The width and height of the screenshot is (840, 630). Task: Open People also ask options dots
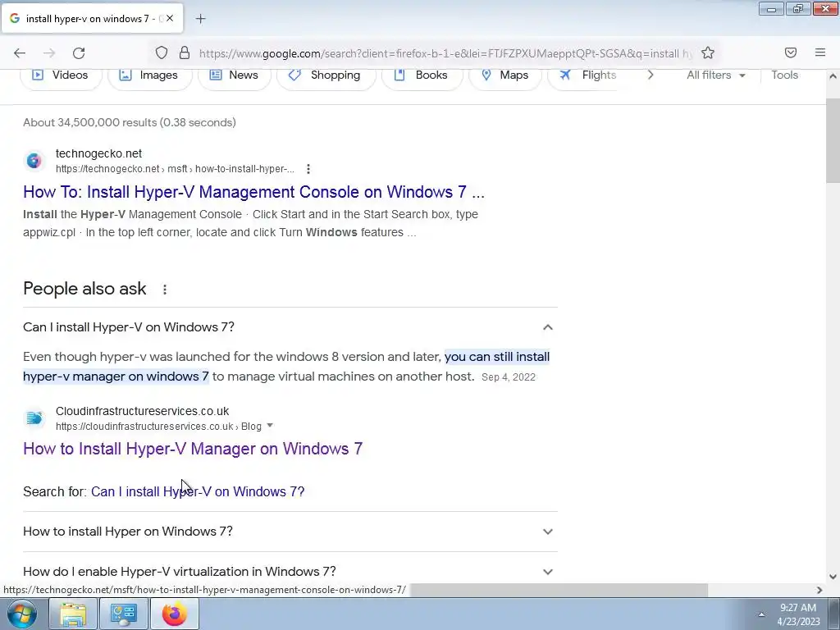point(164,290)
